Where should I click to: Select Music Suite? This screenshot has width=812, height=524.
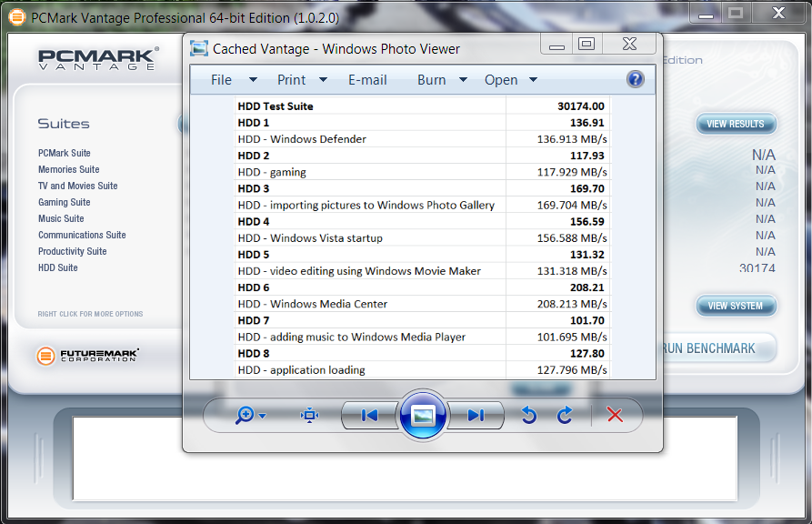click(61, 218)
